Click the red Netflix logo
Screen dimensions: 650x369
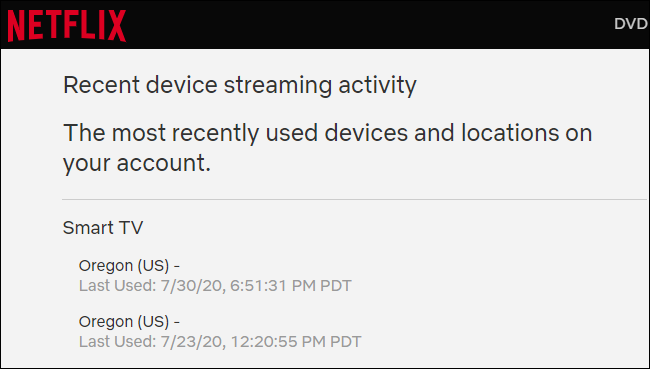[x=67, y=26]
